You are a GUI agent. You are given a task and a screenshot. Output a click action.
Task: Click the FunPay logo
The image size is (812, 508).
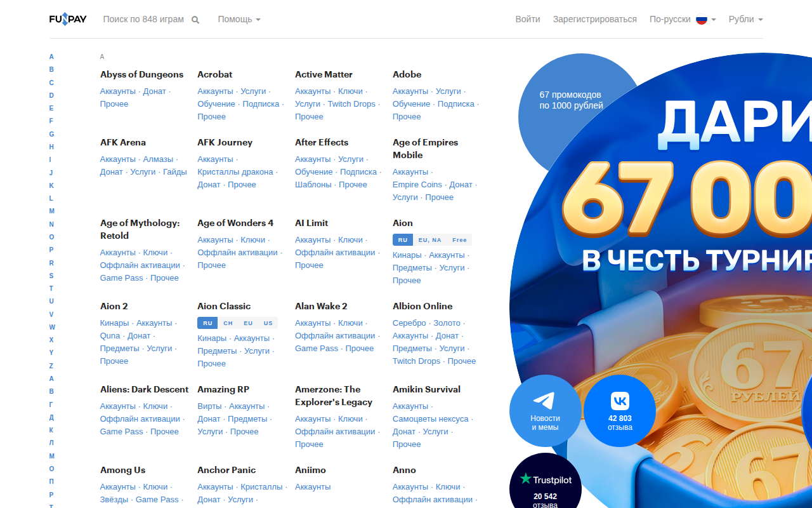pos(68,19)
